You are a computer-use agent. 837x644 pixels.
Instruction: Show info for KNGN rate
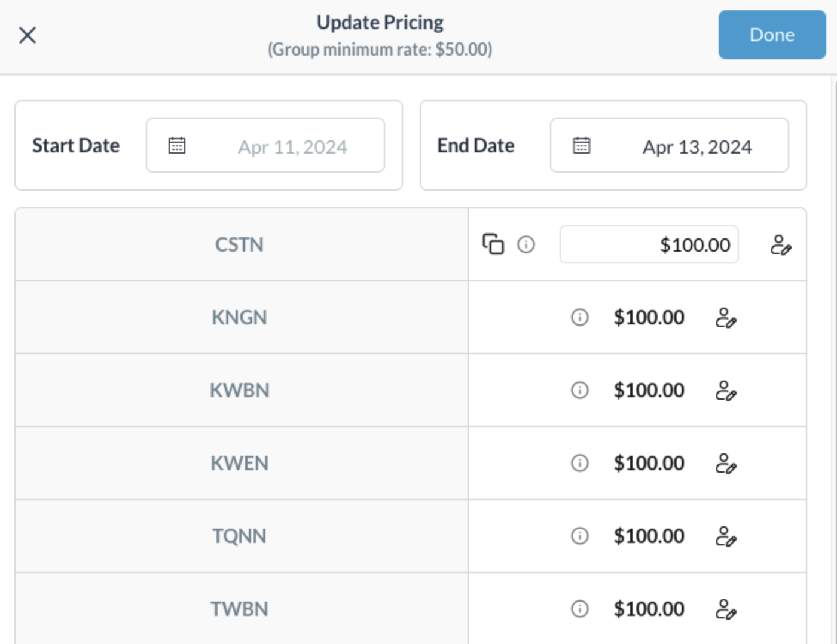coord(579,317)
